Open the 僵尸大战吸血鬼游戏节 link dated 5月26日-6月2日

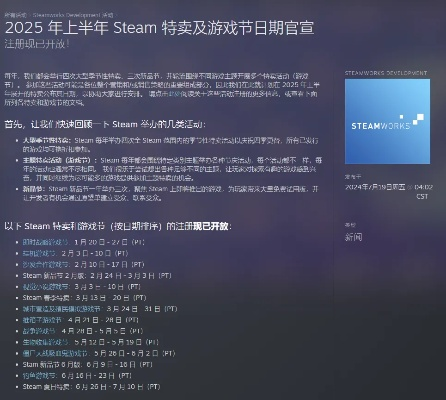55,353
